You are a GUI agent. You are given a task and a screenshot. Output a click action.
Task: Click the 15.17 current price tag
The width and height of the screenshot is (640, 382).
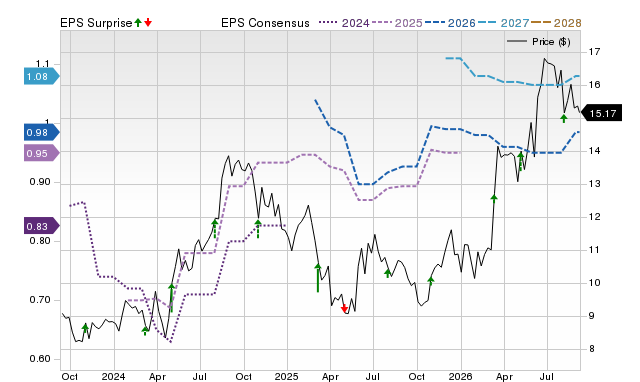(x=601, y=113)
